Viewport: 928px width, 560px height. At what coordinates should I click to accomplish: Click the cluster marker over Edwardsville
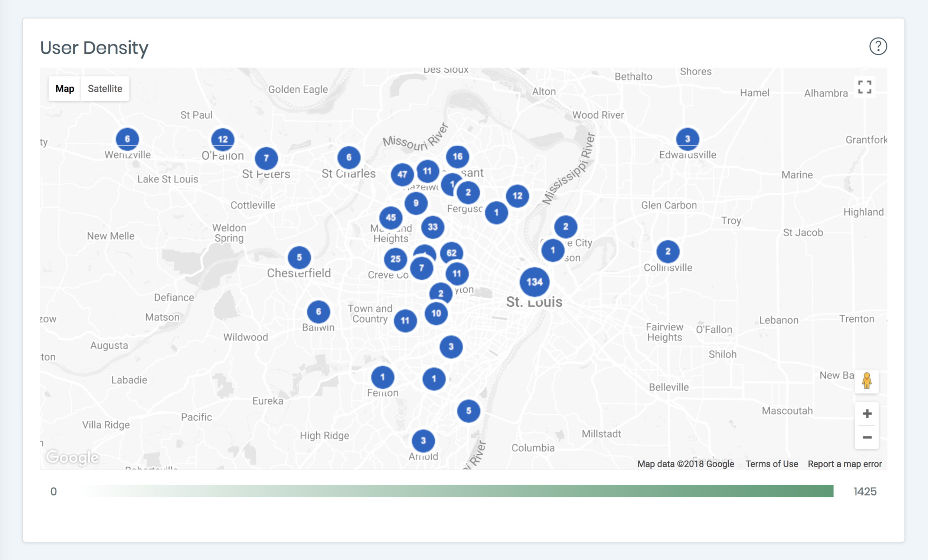[x=687, y=139]
